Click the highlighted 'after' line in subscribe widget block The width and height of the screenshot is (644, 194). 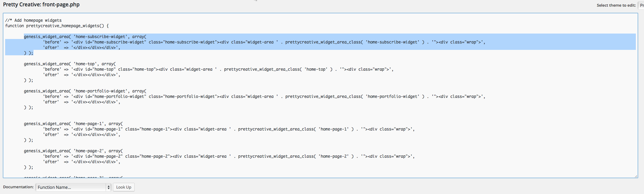coord(82,47)
